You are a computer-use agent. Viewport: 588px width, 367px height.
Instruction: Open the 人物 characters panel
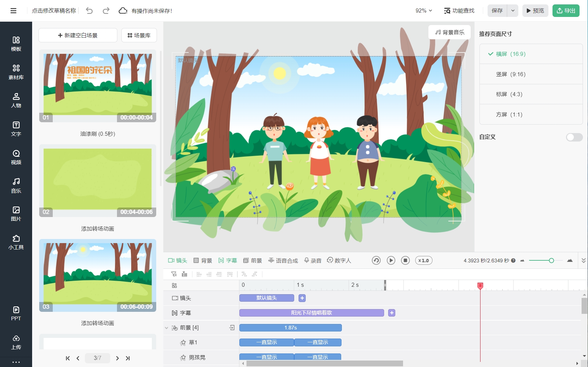(16, 100)
